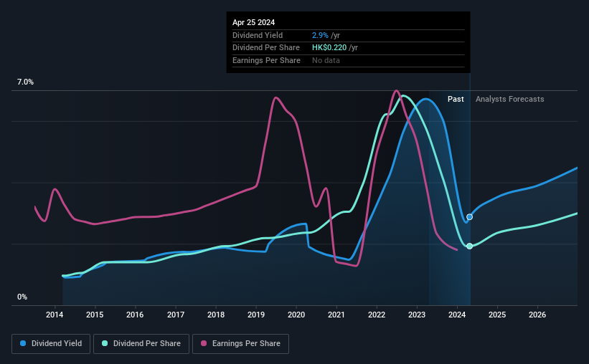Click the HK$0.220 dividend per share value
The height and width of the screenshot is (364, 589).
pyautogui.click(x=329, y=48)
